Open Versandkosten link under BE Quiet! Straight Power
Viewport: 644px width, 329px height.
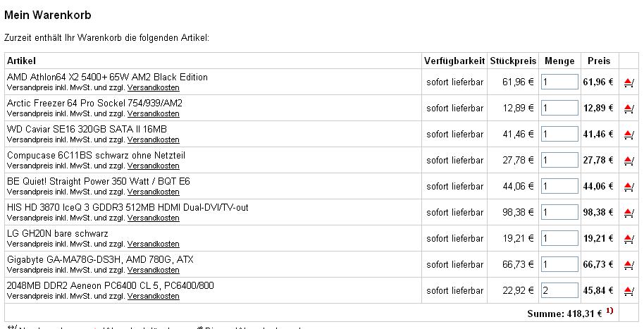pos(153,192)
